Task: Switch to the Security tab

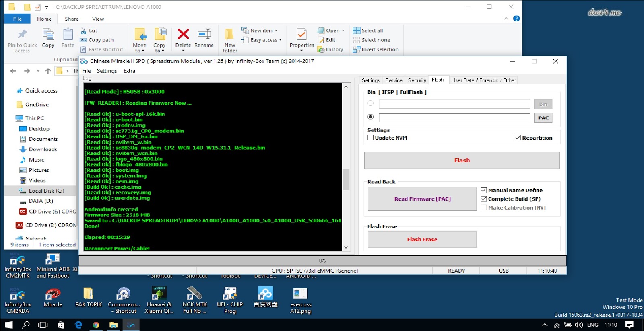Action: click(417, 80)
